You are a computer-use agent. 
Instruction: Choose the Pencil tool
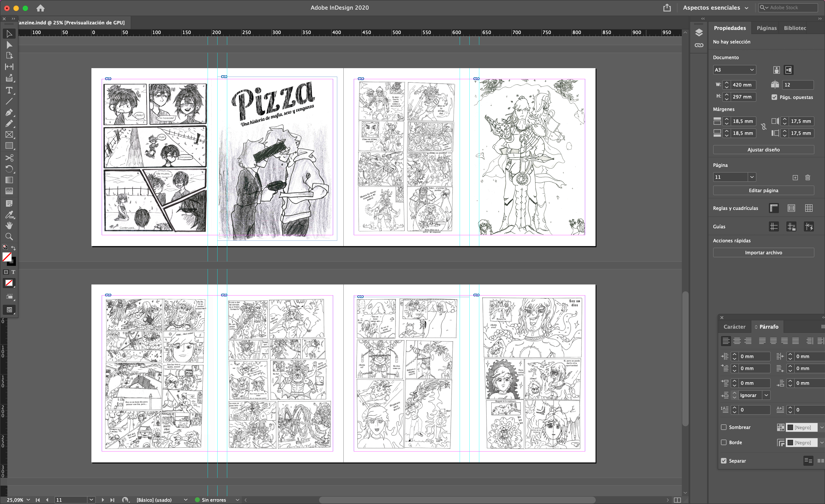9,124
